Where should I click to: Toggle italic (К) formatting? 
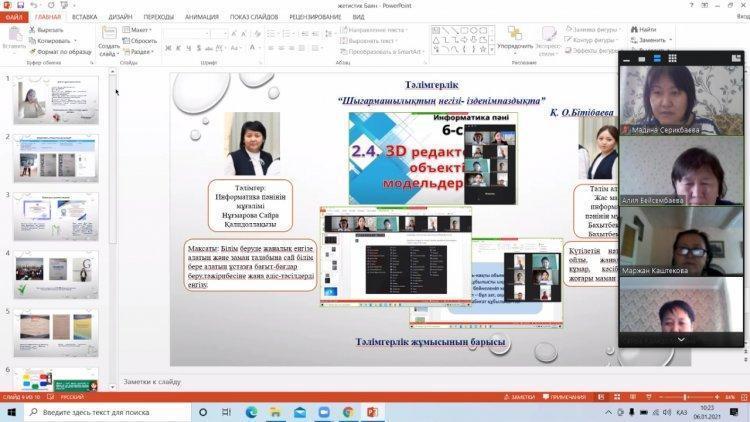[x=178, y=48]
